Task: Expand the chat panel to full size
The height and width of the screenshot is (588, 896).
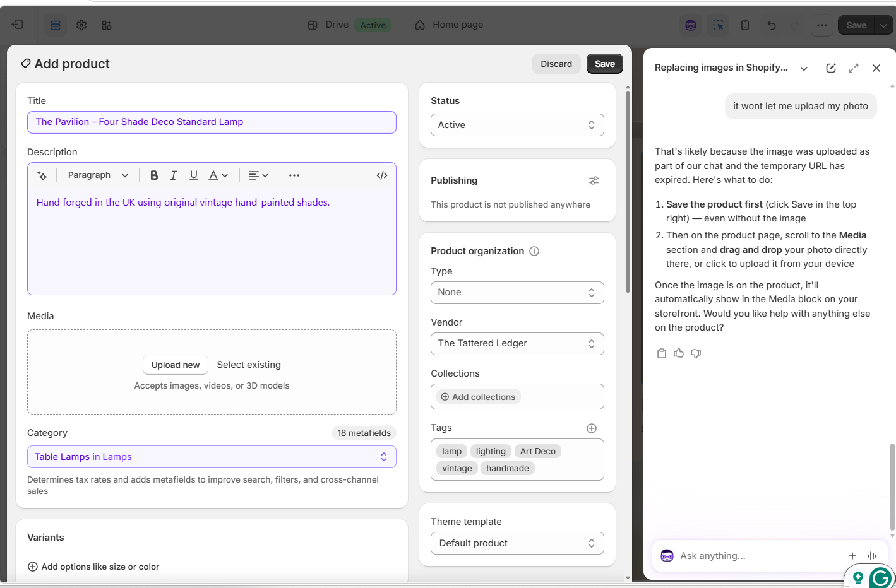Action: tap(854, 68)
